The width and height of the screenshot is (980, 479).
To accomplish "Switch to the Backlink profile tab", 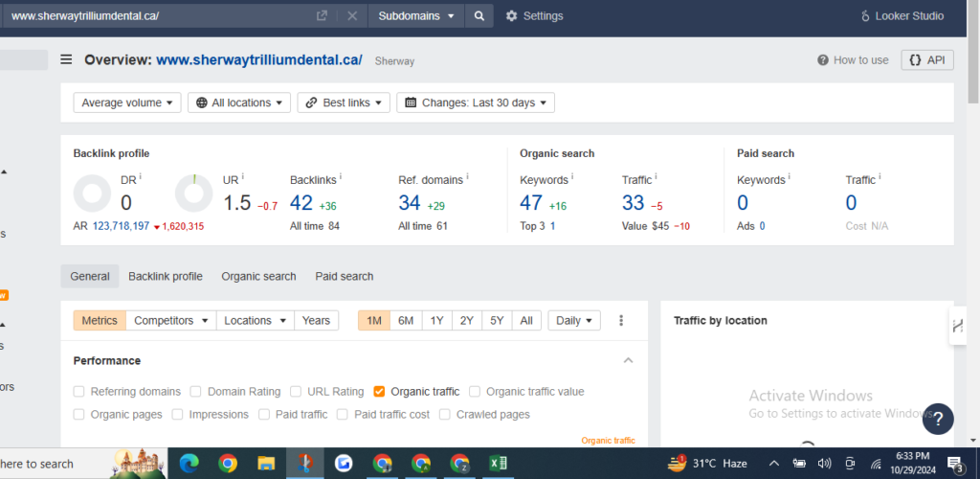I will click(x=166, y=276).
